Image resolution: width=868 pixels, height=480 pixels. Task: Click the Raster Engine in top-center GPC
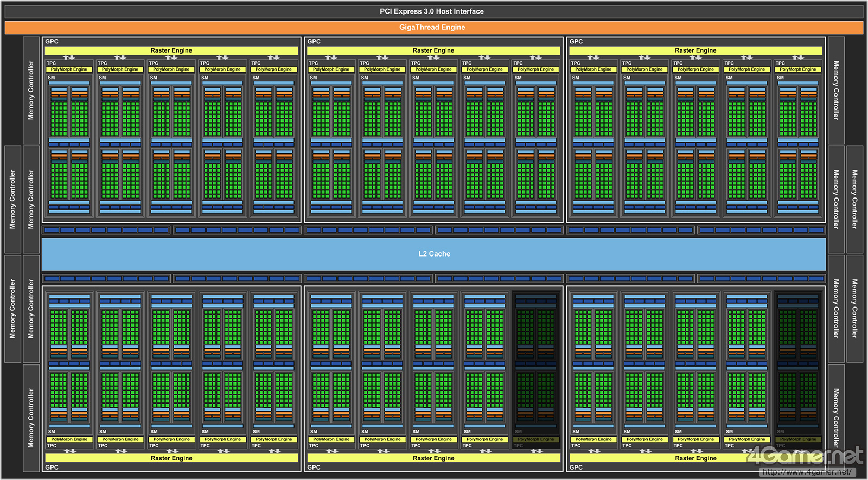coord(433,50)
